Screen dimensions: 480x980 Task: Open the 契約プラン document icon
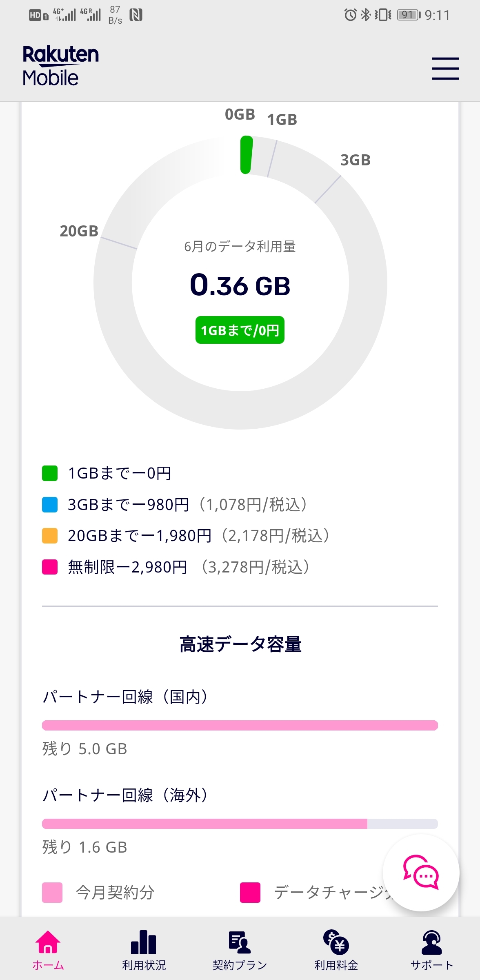pyautogui.click(x=240, y=942)
